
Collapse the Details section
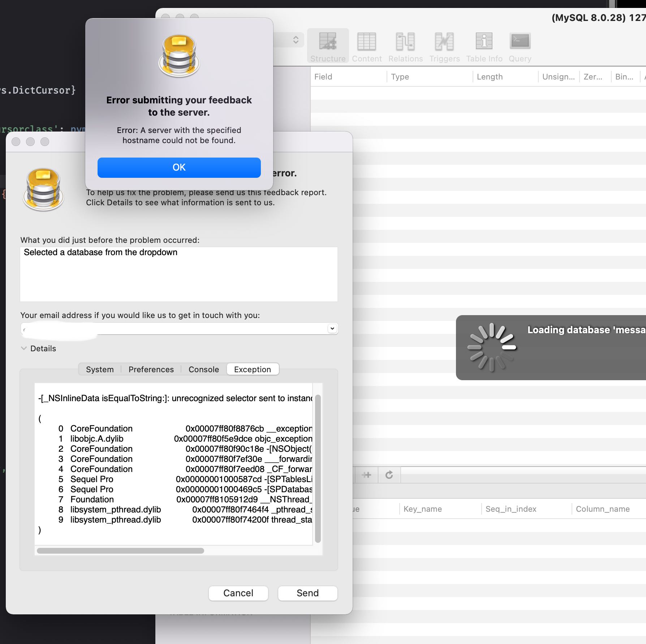point(24,348)
